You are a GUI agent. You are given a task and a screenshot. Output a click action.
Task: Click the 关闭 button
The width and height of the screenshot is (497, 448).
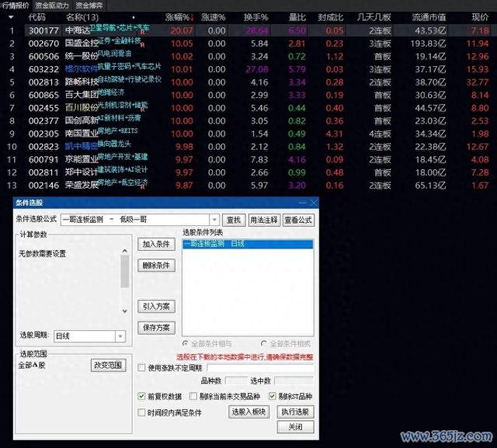coord(295,427)
